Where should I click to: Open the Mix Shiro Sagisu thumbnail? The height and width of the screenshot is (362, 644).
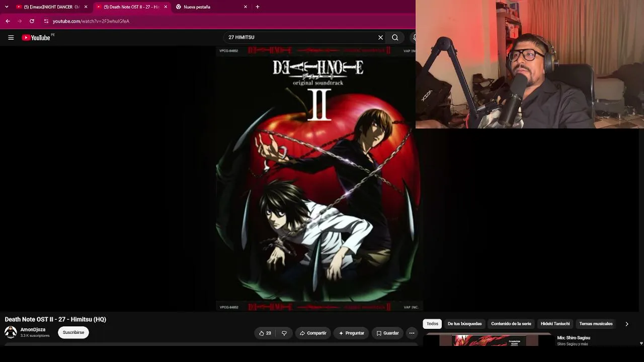(x=488, y=340)
